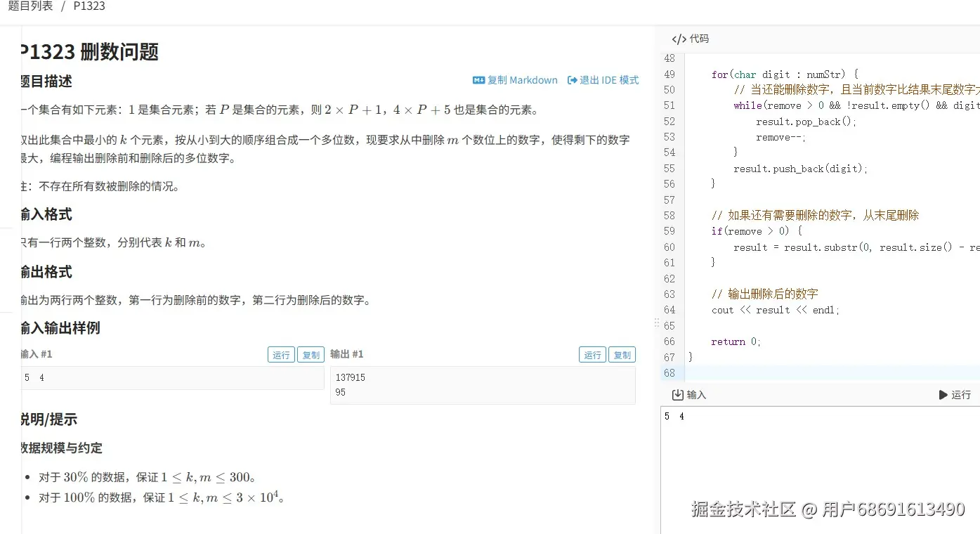Open 题目列表 from the breadcrumb
980x534 pixels.
point(30,6)
